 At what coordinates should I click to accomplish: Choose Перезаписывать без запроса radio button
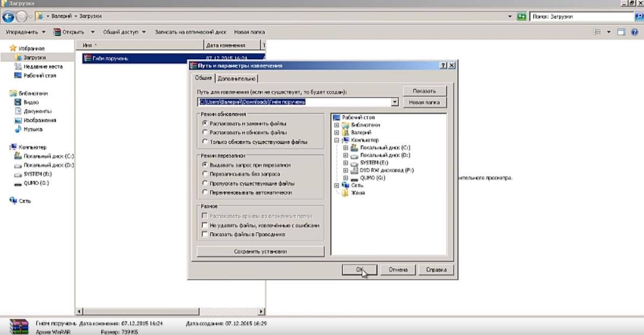[x=205, y=174]
